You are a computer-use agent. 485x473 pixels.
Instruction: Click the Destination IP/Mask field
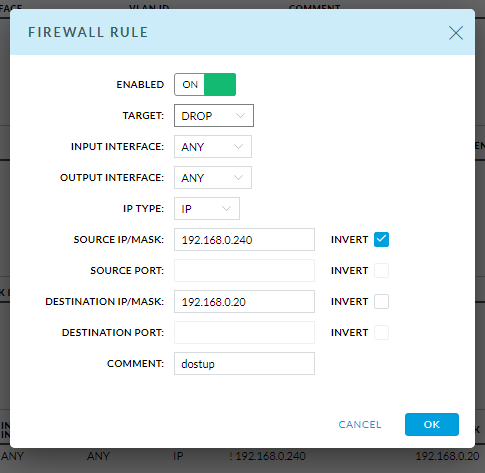244,301
